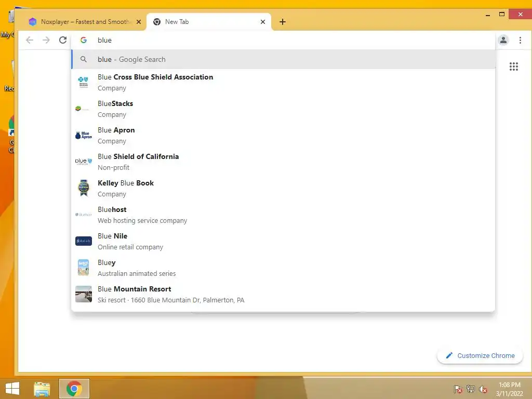Click the BlueStacks logo icon

coord(83,109)
